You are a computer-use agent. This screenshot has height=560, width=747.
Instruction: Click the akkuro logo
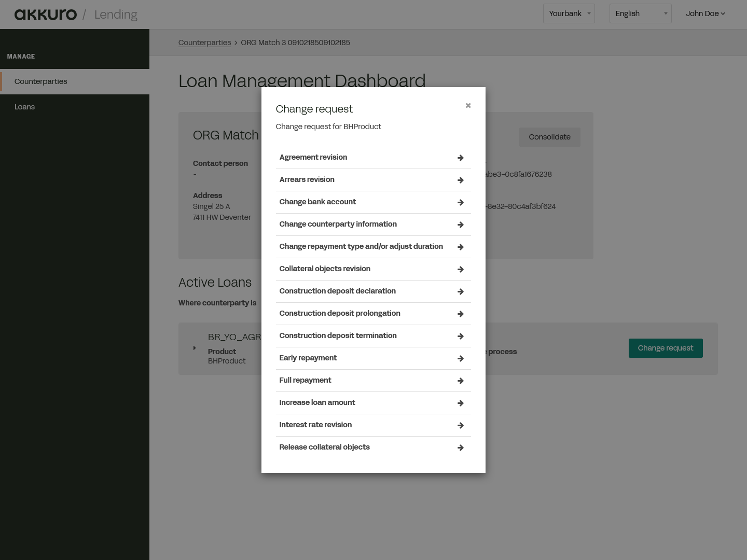click(46, 14)
